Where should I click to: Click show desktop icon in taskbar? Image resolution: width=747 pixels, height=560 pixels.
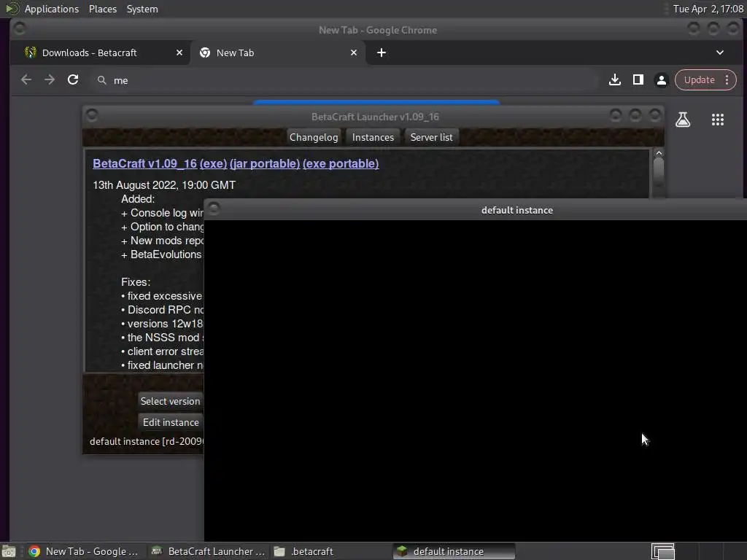(9, 551)
